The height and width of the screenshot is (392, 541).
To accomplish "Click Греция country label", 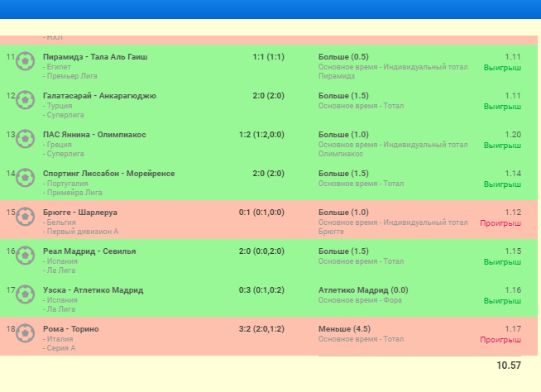I will pyautogui.click(x=60, y=145).
